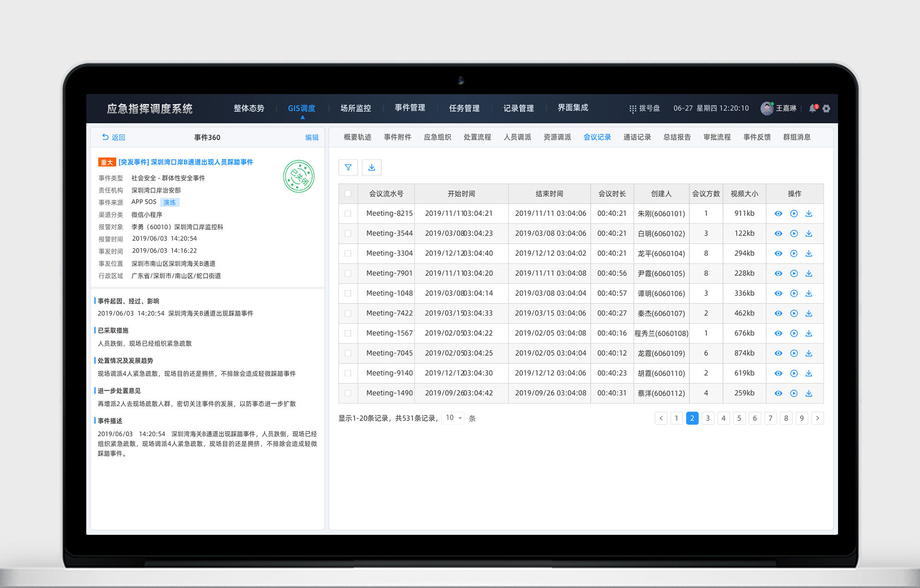Viewport: 920px width, 588px height.
Task: View details eye icon for Meeting-7901
Action: pos(778,273)
